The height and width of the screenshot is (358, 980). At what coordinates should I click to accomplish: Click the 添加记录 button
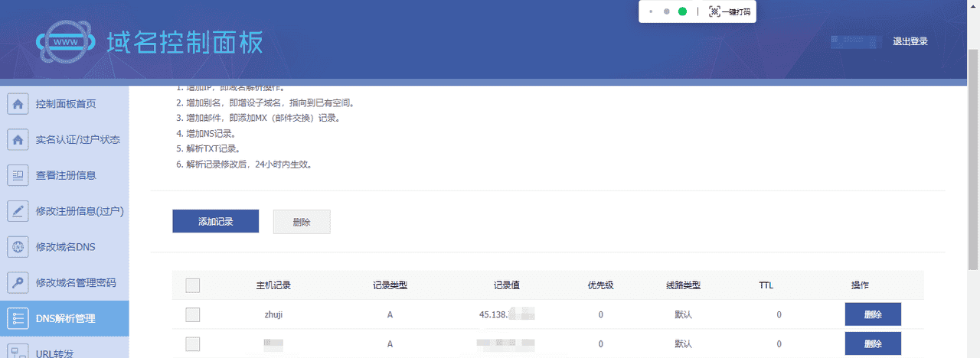tap(215, 221)
